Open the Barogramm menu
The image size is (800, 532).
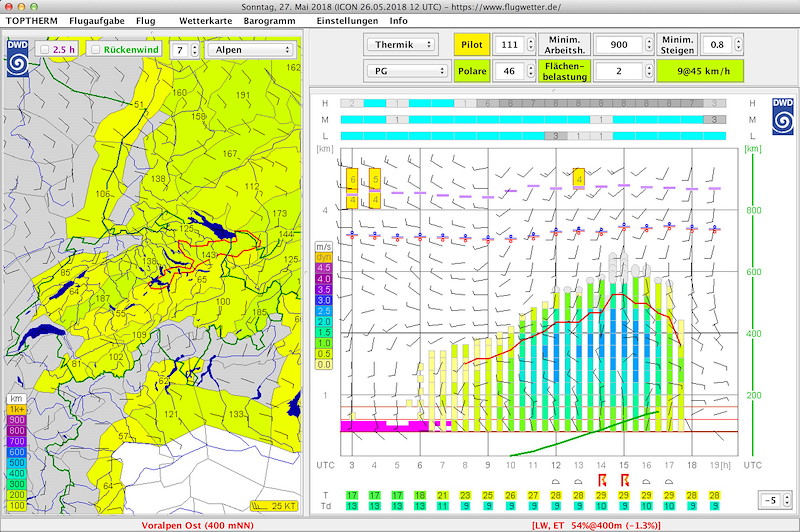269,21
